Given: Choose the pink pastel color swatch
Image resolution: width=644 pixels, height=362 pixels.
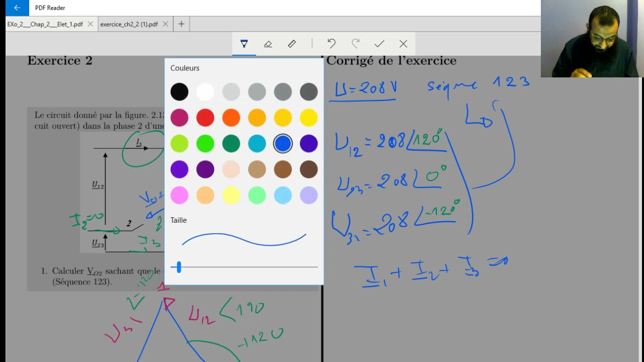Looking at the screenshot, I should 179,195.
